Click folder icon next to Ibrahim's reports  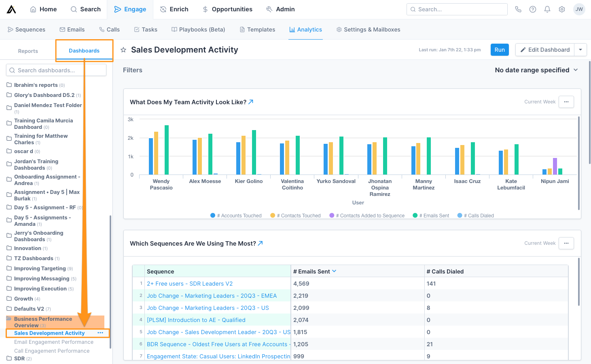coord(9,85)
